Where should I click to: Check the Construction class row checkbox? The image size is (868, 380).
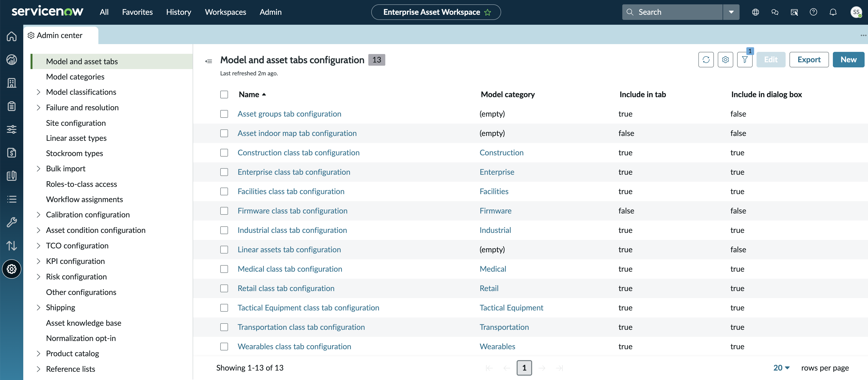pyautogui.click(x=224, y=153)
